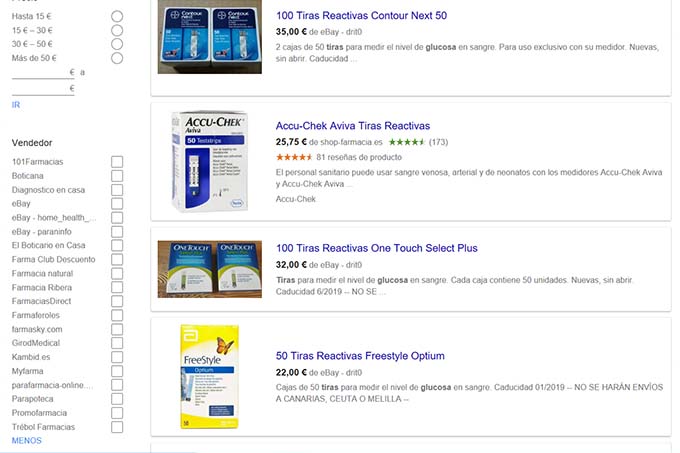Click the maximum price input field

click(42, 89)
